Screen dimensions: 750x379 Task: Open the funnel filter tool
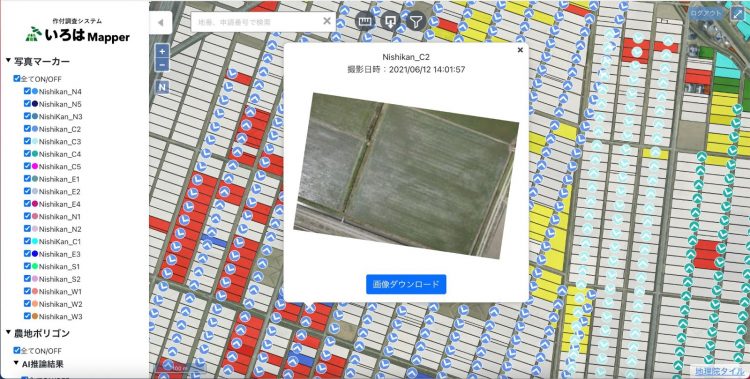[x=417, y=22]
